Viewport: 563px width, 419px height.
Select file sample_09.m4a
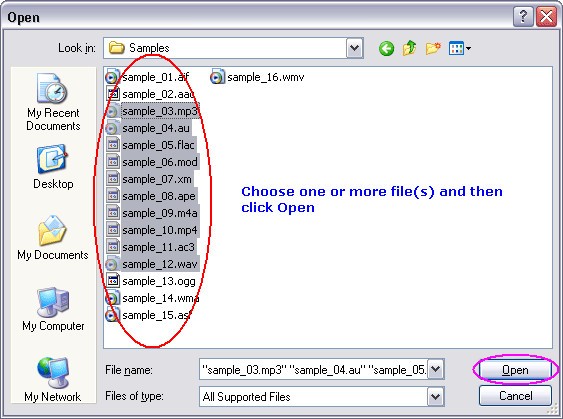152,213
